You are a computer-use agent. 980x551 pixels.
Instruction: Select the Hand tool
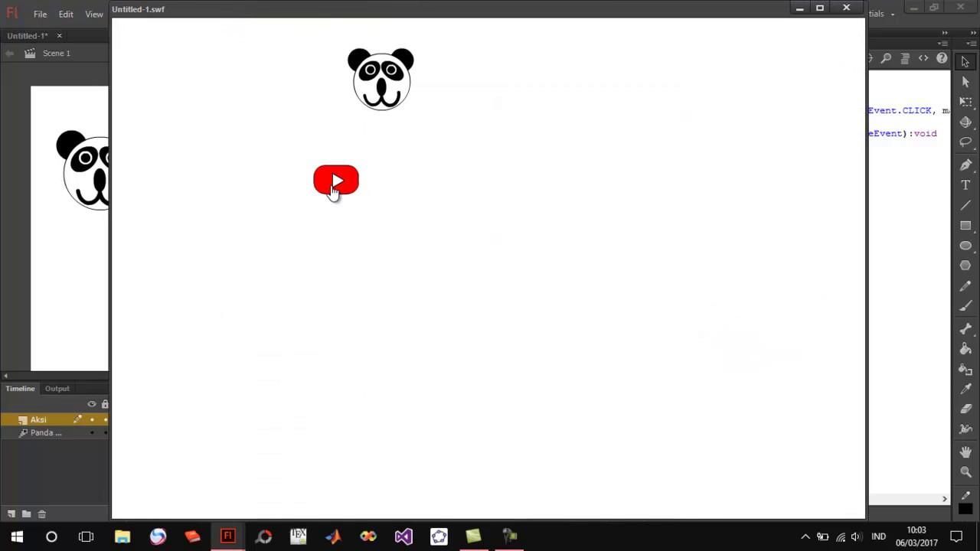[x=965, y=452]
